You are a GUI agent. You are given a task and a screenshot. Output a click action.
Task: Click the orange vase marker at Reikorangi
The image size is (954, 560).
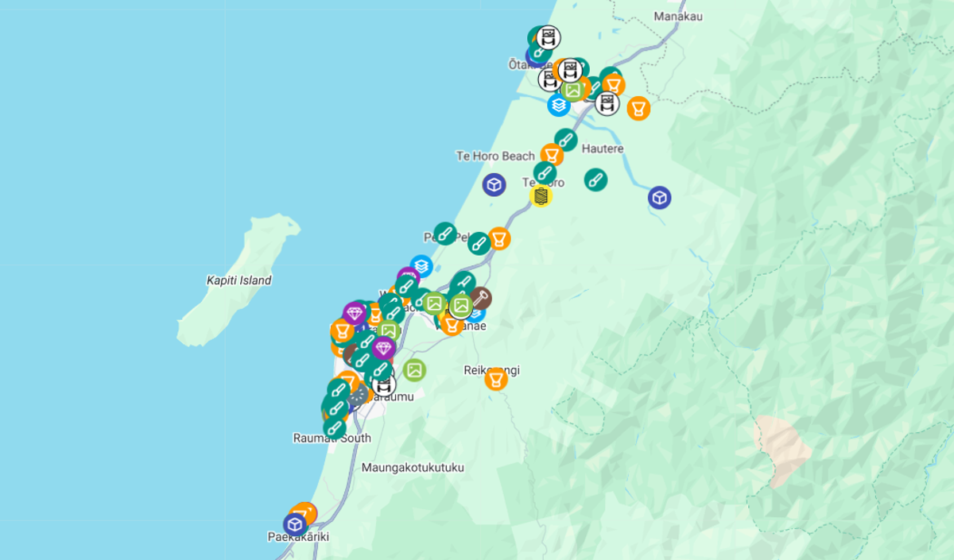coord(495,379)
